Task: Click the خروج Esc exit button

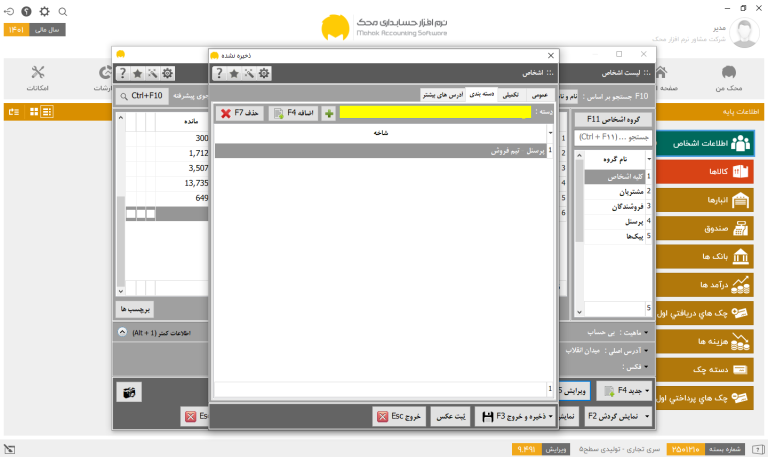Action: 399,416
